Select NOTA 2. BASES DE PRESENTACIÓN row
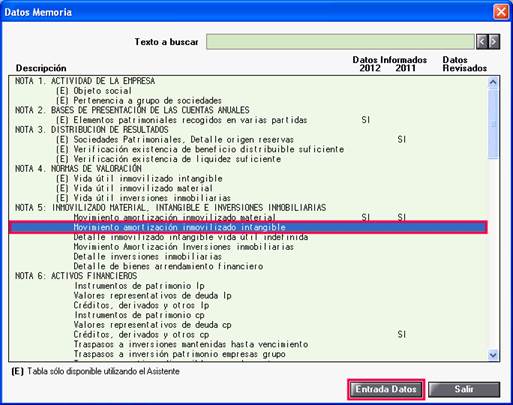Viewport: 513px width, 405px height. tap(248, 110)
